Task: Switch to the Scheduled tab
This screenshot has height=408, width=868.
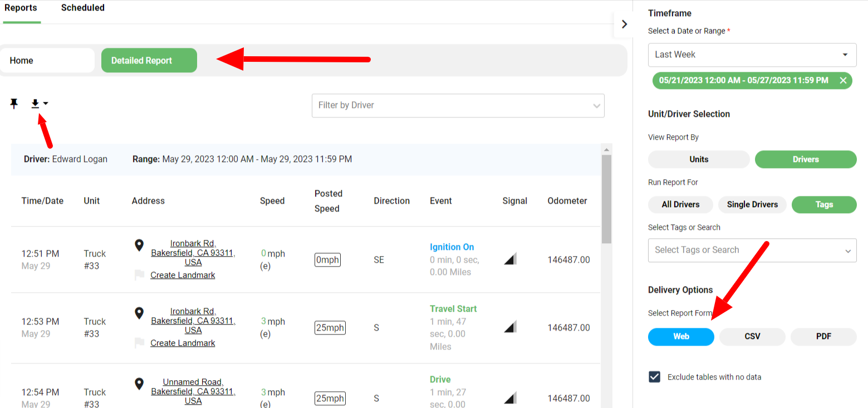Action: coord(82,8)
